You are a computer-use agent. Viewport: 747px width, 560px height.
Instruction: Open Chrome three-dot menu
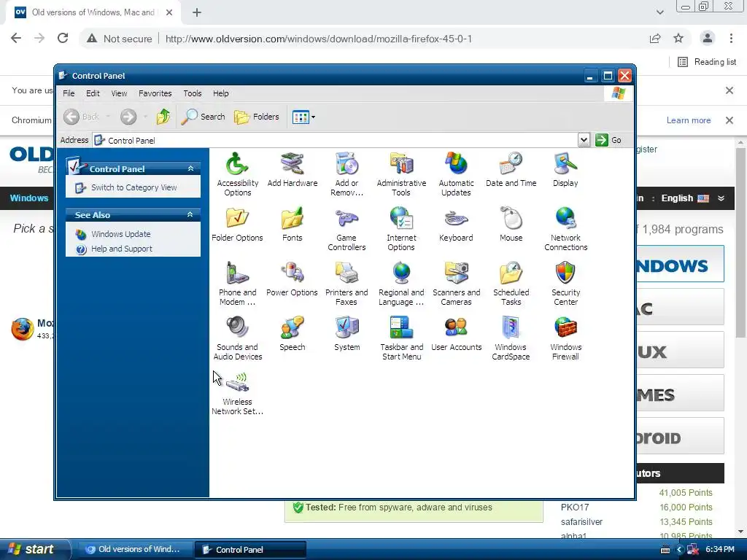point(731,38)
